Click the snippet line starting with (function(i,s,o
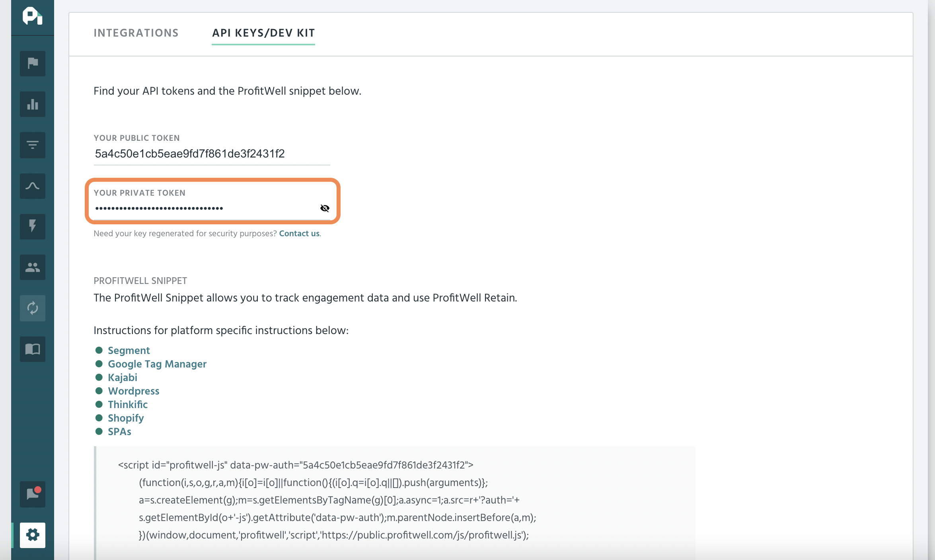The width and height of the screenshot is (935, 560). point(313,482)
